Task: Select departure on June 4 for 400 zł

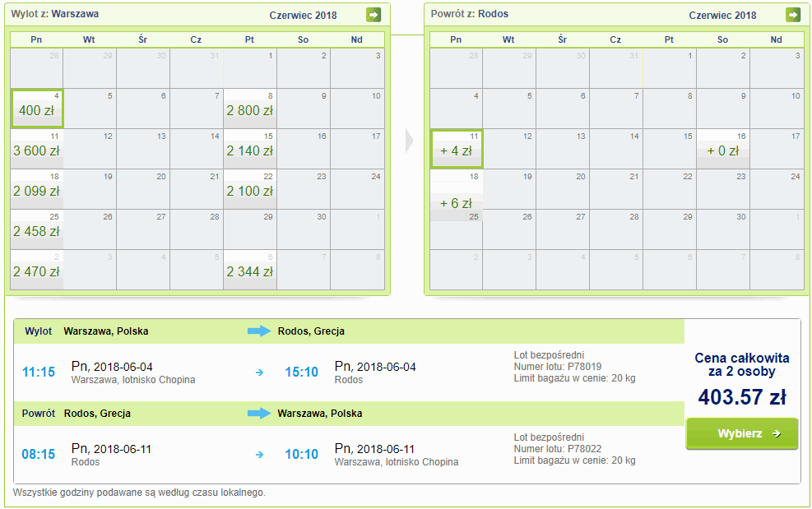Action: pyautogui.click(x=37, y=109)
